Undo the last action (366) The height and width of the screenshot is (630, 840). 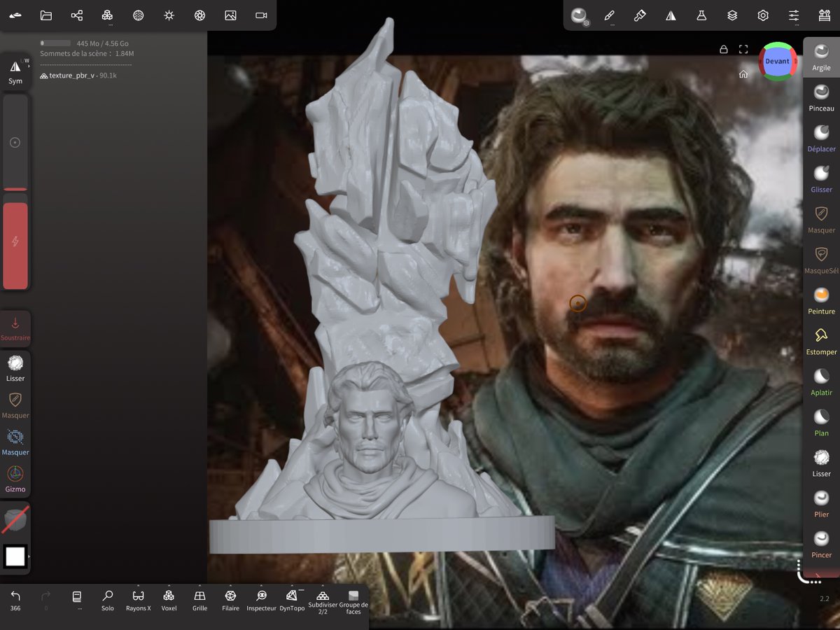pyautogui.click(x=15, y=600)
